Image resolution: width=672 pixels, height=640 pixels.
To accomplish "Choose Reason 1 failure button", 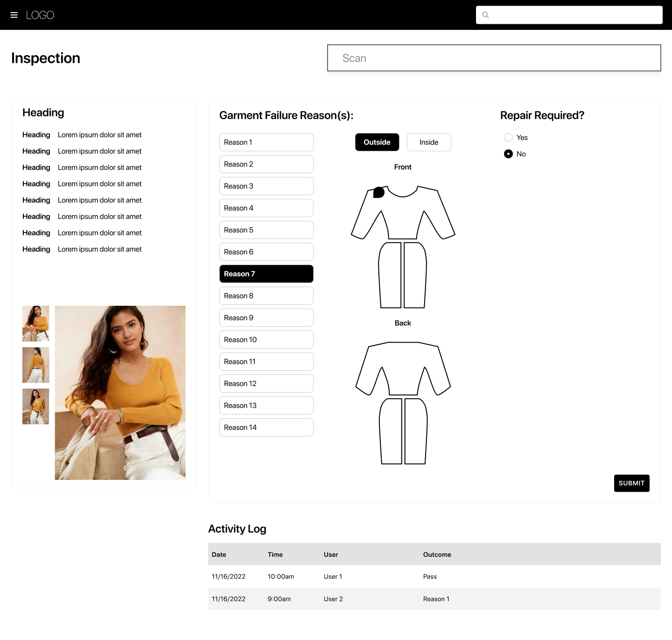I will tap(266, 142).
